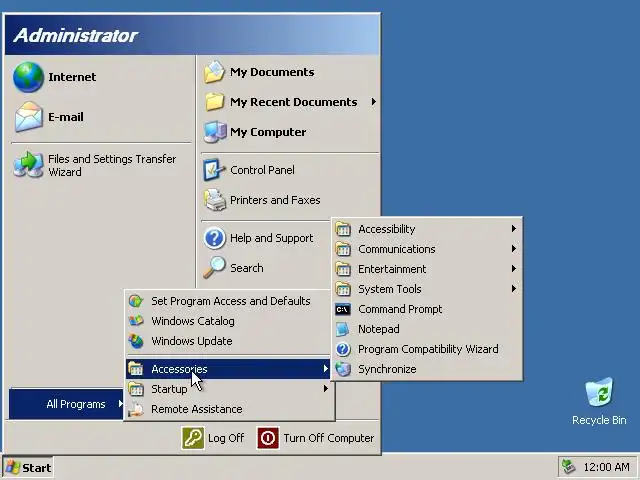Screen dimensions: 640x480
Task: Choose the Windows Update menu entry label
Action: (x=192, y=341)
